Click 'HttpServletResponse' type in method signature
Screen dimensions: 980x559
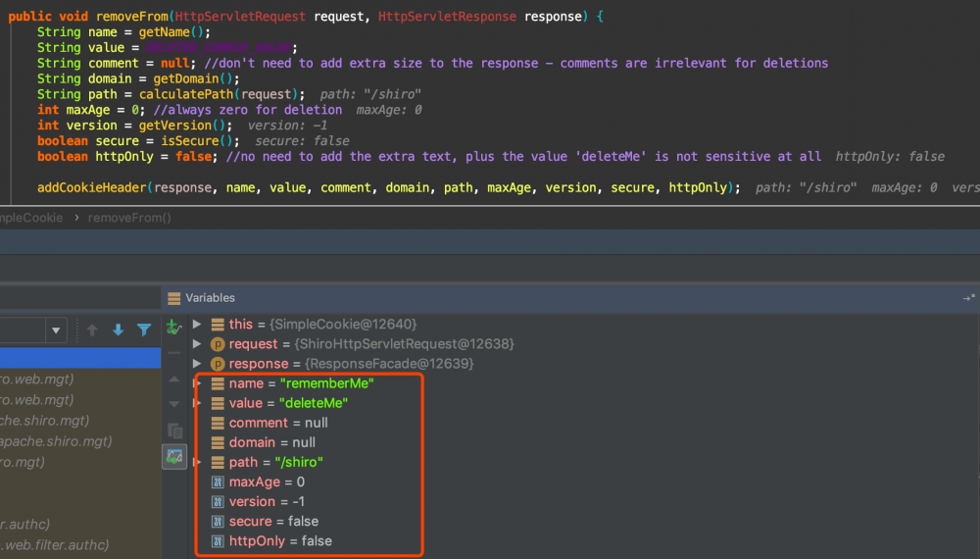pyautogui.click(x=447, y=17)
